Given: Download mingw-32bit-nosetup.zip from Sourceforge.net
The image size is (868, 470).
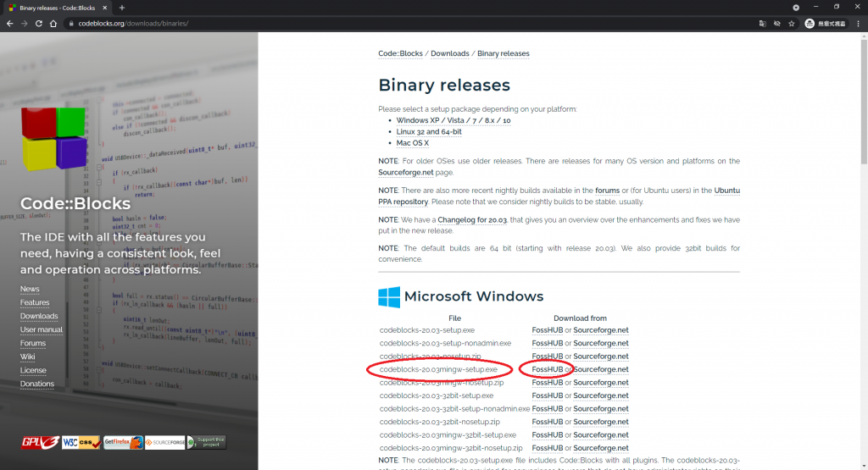Looking at the screenshot, I should coord(601,449).
